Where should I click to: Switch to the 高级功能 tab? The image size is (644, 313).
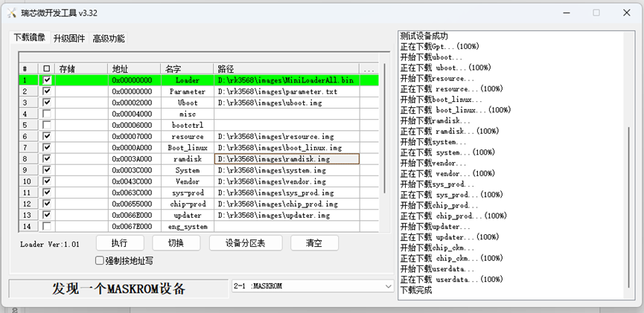tap(109, 39)
